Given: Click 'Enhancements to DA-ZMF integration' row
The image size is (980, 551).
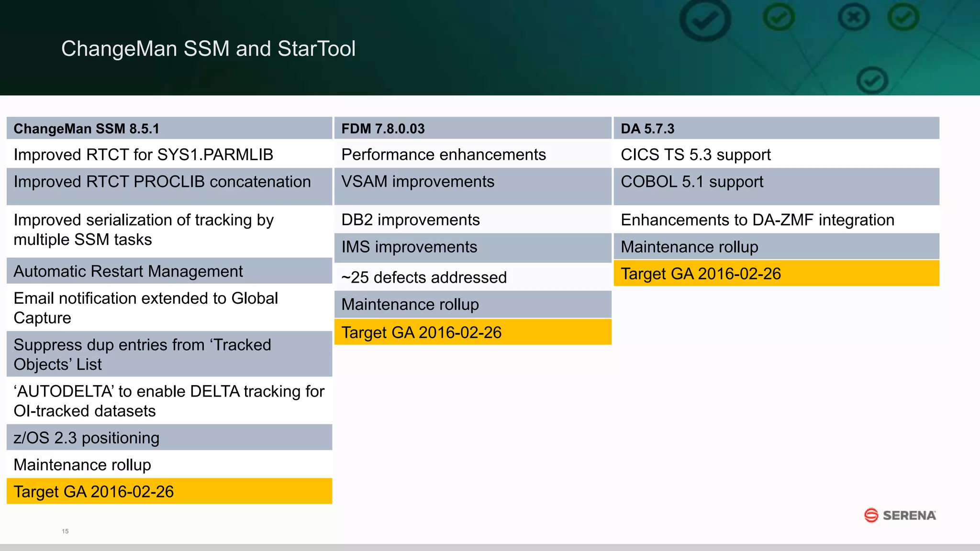Looking at the screenshot, I should (x=776, y=220).
